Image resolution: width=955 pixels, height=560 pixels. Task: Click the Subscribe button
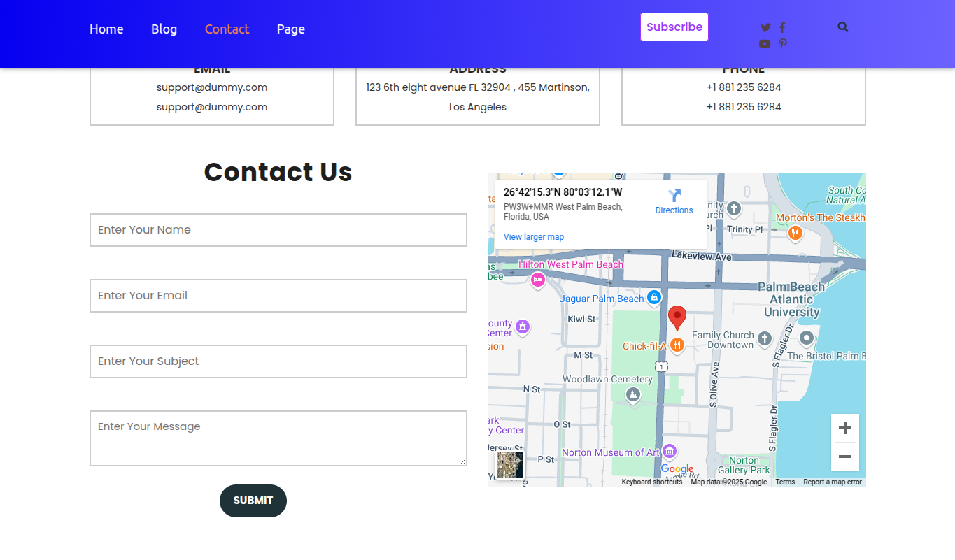pos(674,27)
